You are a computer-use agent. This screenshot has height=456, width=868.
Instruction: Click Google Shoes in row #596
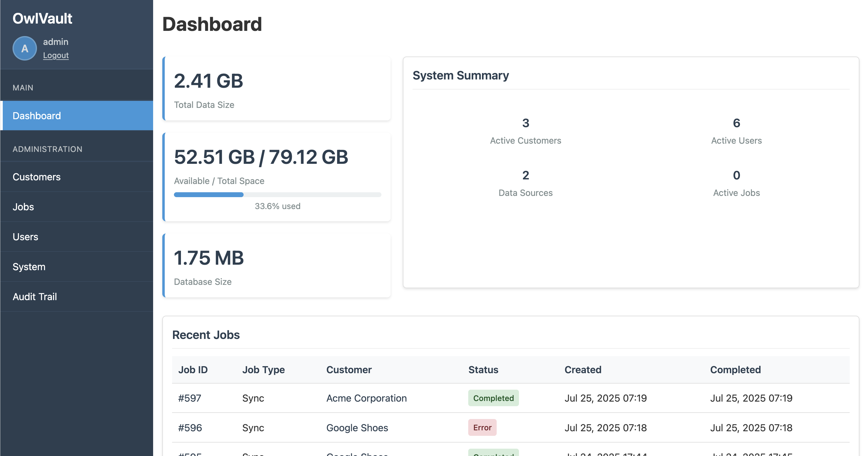point(357,427)
